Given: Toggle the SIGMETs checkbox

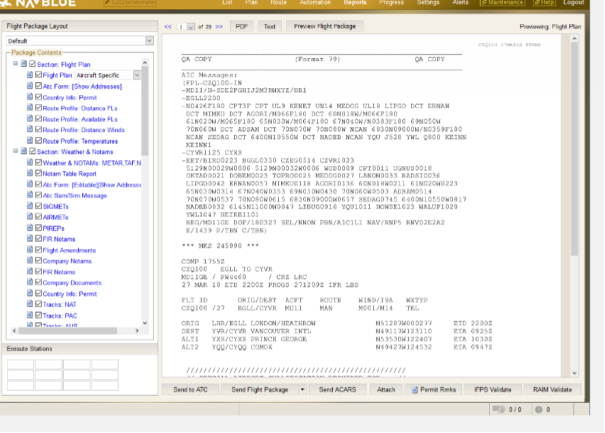Looking at the screenshot, I should click(x=38, y=206).
